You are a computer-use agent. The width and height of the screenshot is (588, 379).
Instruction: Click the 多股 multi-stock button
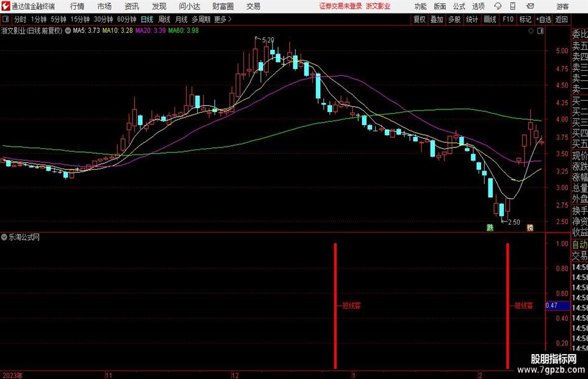coord(454,19)
